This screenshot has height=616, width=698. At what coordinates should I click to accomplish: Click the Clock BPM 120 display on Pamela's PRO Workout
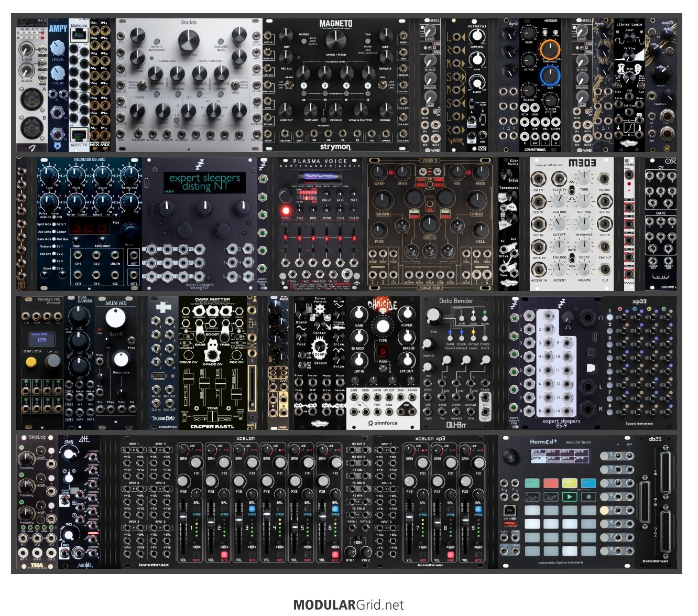pyautogui.click(x=41, y=338)
